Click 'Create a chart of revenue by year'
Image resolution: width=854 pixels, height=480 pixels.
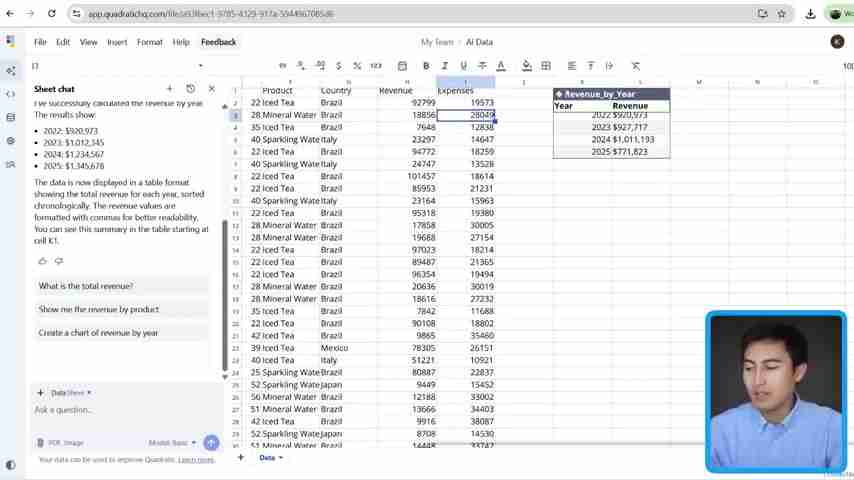click(x=98, y=333)
